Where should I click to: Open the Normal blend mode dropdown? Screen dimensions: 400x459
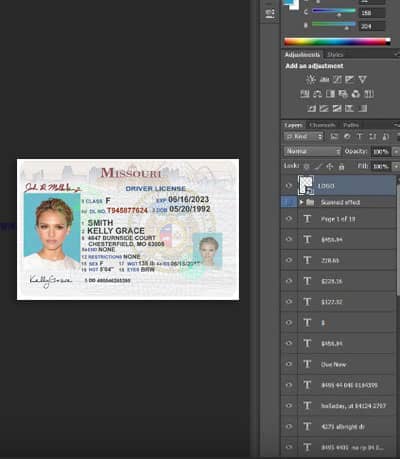(x=313, y=151)
